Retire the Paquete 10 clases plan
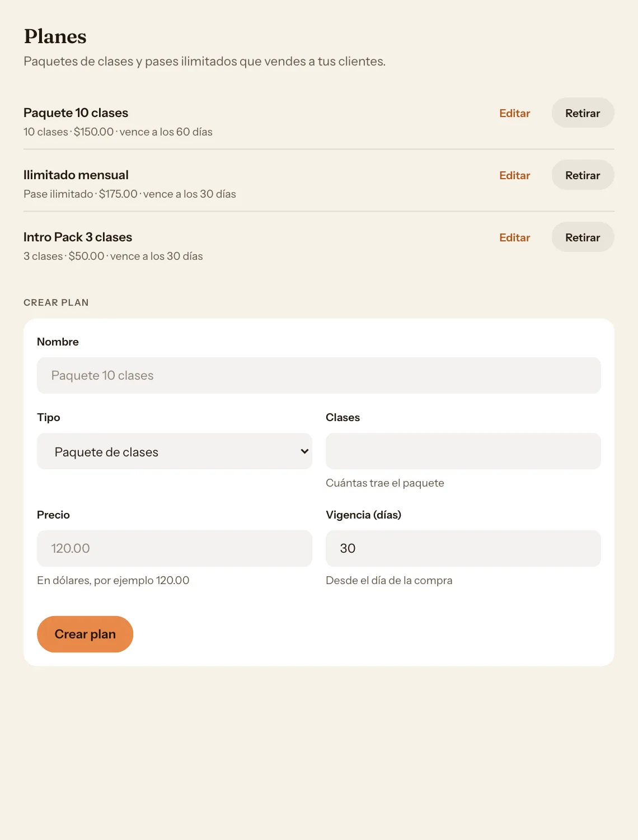The height and width of the screenshot is (840, 638). [x=583, y=113]
